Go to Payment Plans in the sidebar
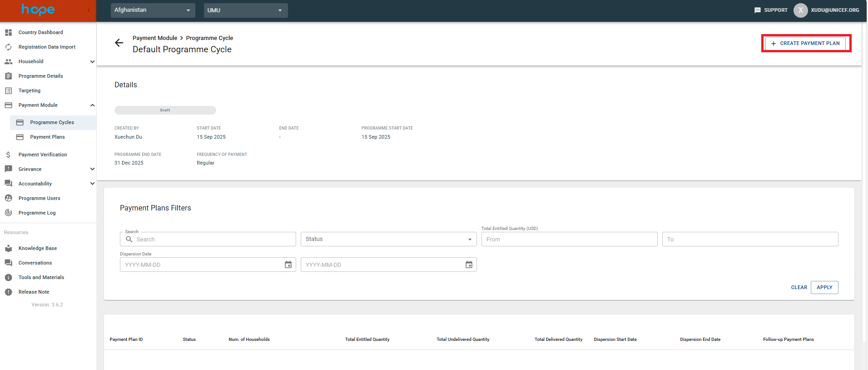Screen dimensions: 868x370 pos(47,137)
